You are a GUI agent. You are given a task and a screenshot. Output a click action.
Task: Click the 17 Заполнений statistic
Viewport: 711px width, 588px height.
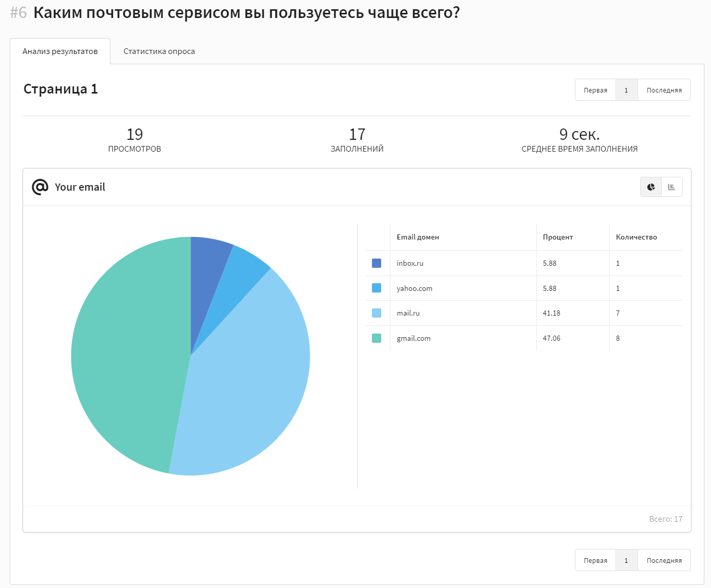click(357, 140)
